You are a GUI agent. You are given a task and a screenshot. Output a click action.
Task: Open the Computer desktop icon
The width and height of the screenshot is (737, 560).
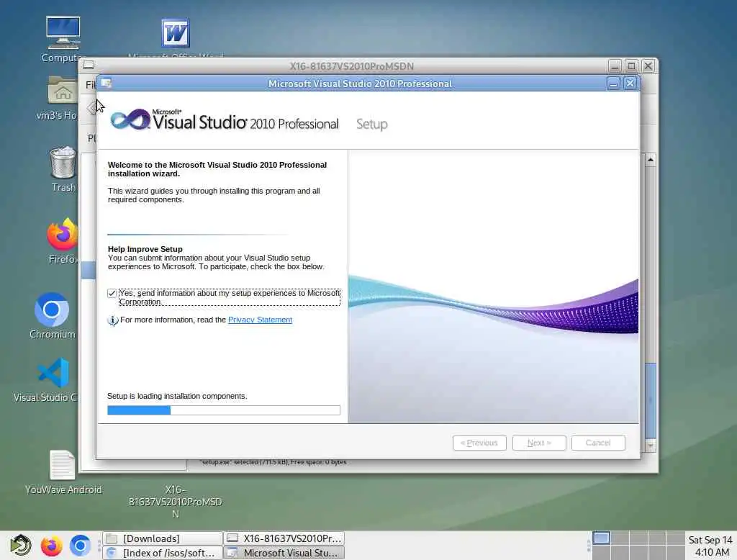[x=63, y=33]
